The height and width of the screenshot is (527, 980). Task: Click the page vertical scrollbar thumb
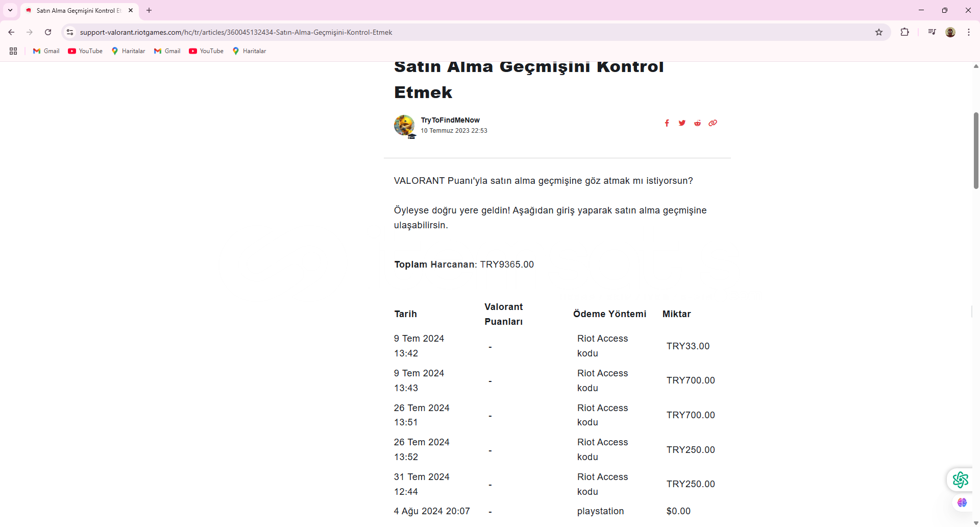point(976,151)
